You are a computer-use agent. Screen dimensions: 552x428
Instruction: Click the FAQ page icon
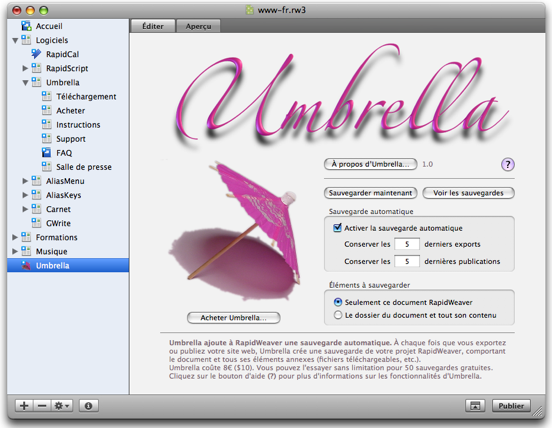coord(47,152)
